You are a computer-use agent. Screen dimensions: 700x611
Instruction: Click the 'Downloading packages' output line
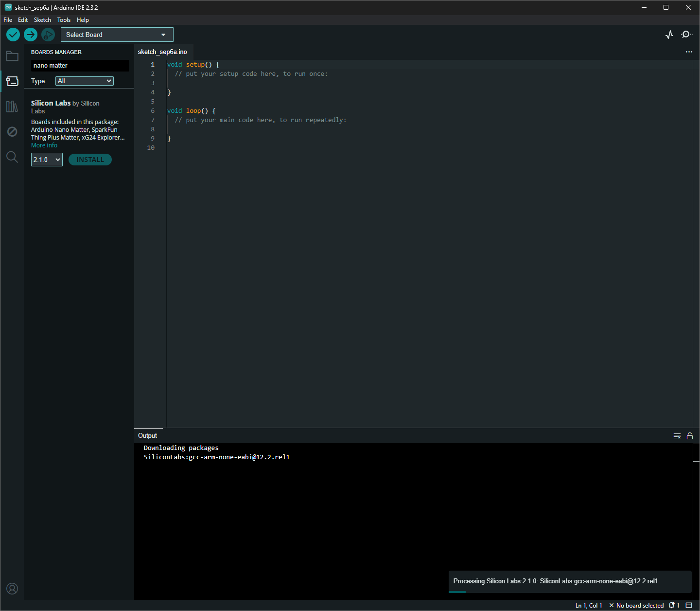[181, 448]
